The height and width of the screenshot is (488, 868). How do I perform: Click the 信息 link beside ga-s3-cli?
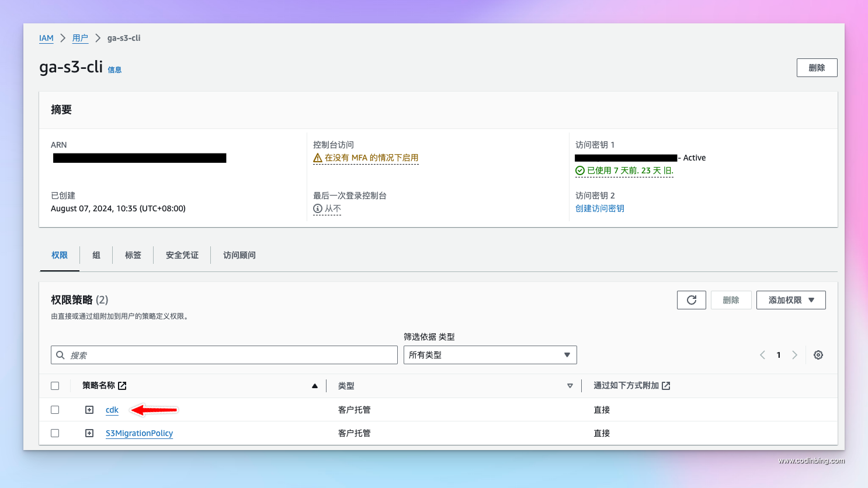pyautogui.click(x=114, y=70)
